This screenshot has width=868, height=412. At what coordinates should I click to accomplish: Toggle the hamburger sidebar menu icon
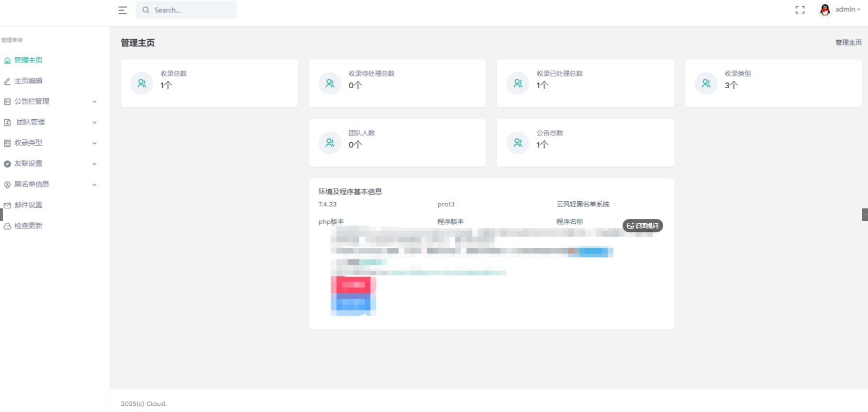click(122, 10)
